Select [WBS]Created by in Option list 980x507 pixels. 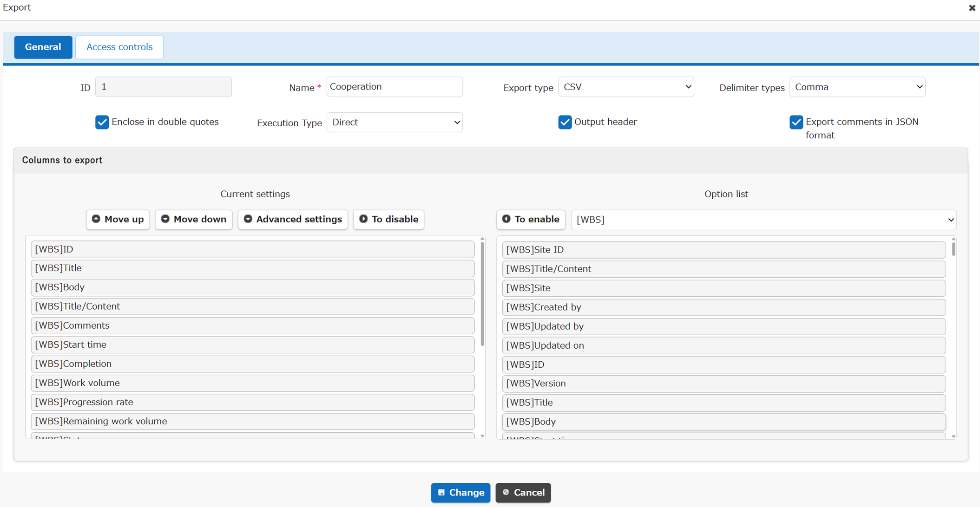coord(724,307)
